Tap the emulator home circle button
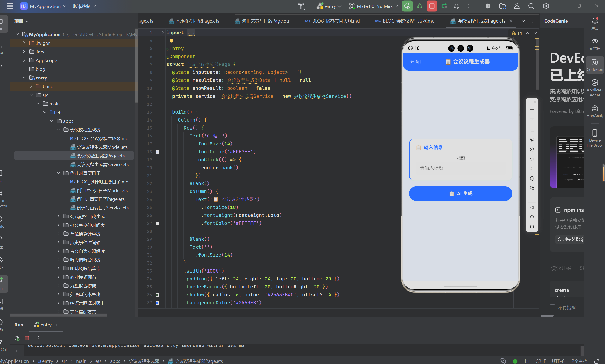605x364 pixels. pyautogui.click(x=532, y=217)
